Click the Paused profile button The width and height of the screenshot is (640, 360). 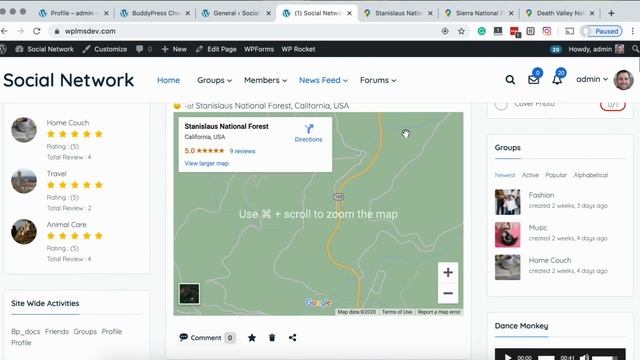tap(602, 31)
